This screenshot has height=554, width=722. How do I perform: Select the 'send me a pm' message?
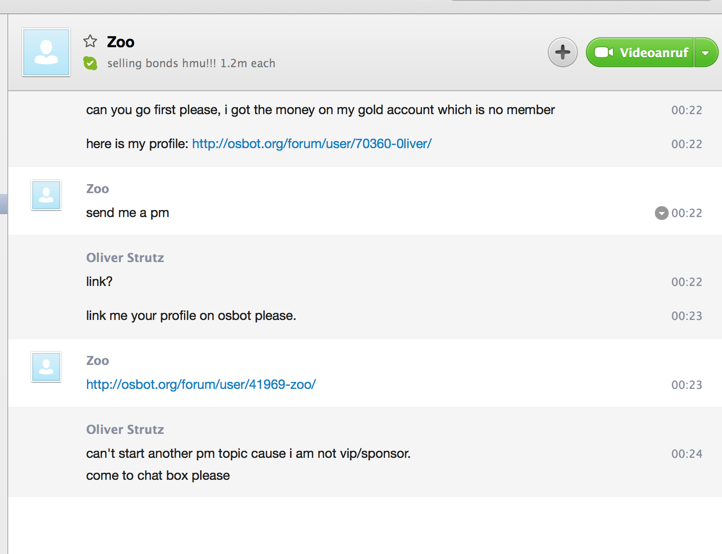pos(127,213)
